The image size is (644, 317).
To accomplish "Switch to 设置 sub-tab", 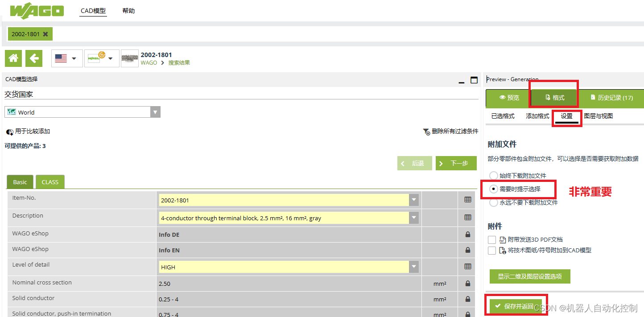I will pos(566,116).
